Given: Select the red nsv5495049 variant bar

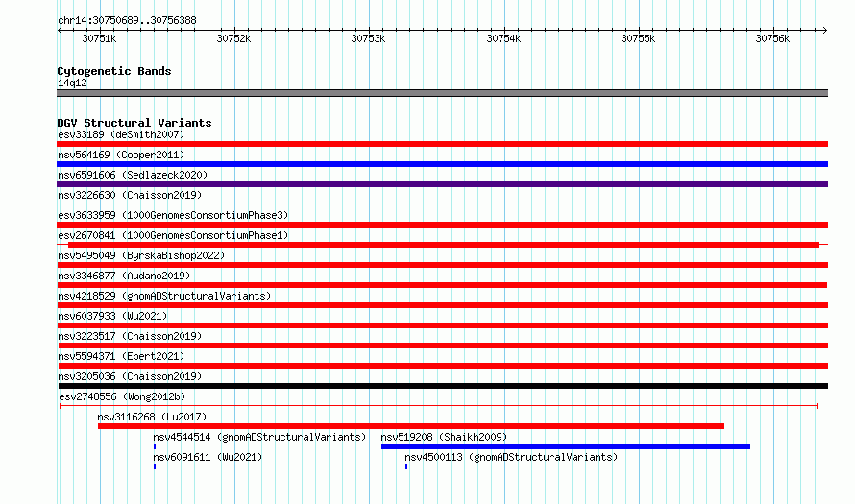Looking at the screenshot, I should [x=442, y=265].
